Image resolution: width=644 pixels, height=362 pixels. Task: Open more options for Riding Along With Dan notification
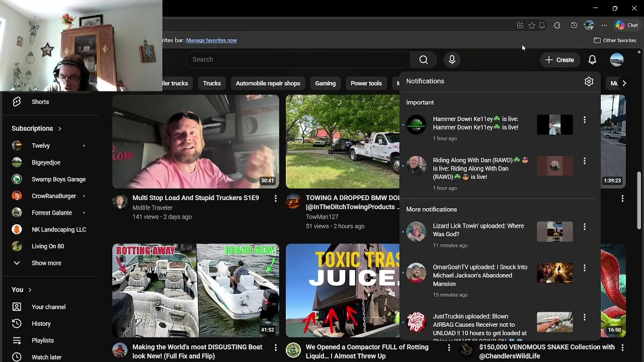point(584,161)
